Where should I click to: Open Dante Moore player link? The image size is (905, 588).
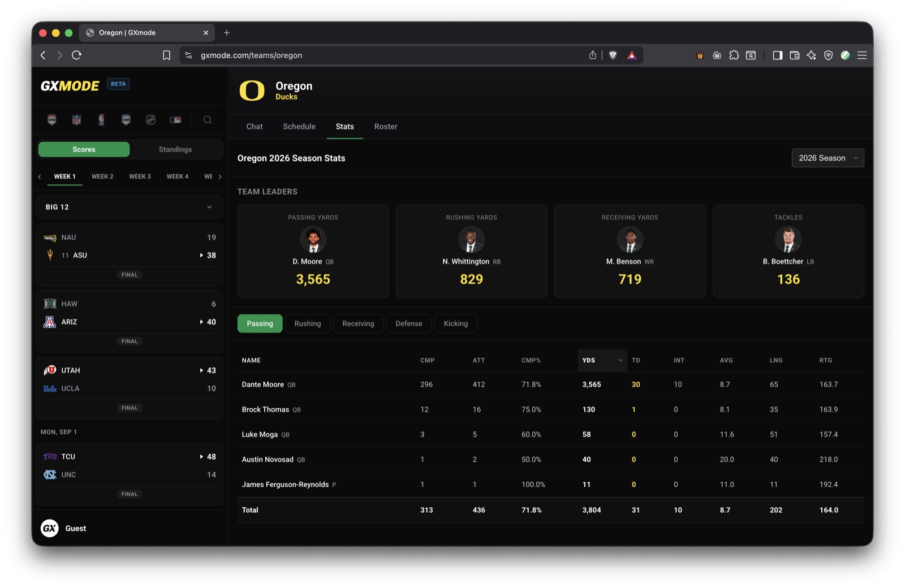coord(263,384)
